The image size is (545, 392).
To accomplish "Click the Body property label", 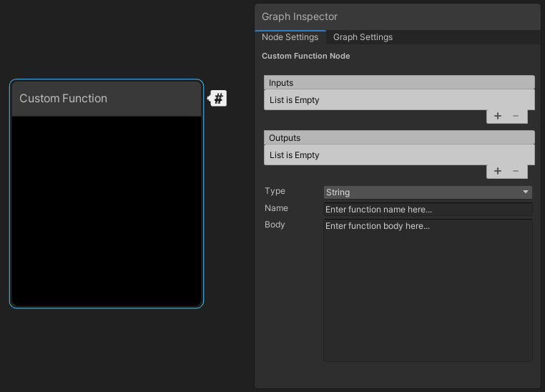I will 275,225.
